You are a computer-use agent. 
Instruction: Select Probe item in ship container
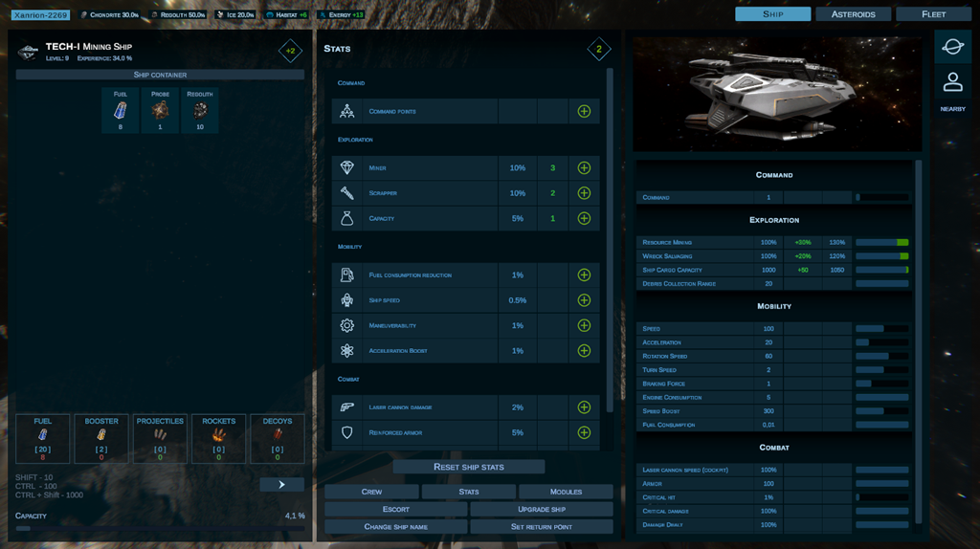coord(160,111)
